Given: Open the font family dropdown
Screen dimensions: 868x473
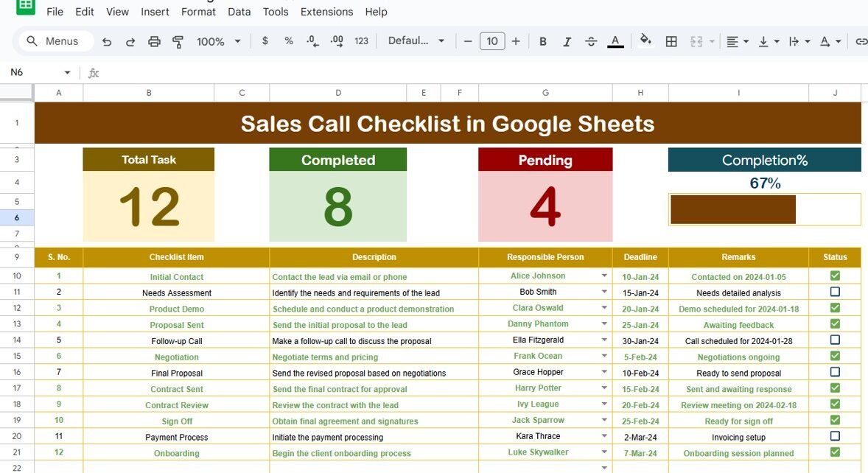Looking at the screenshot, I should coord(416,41).
